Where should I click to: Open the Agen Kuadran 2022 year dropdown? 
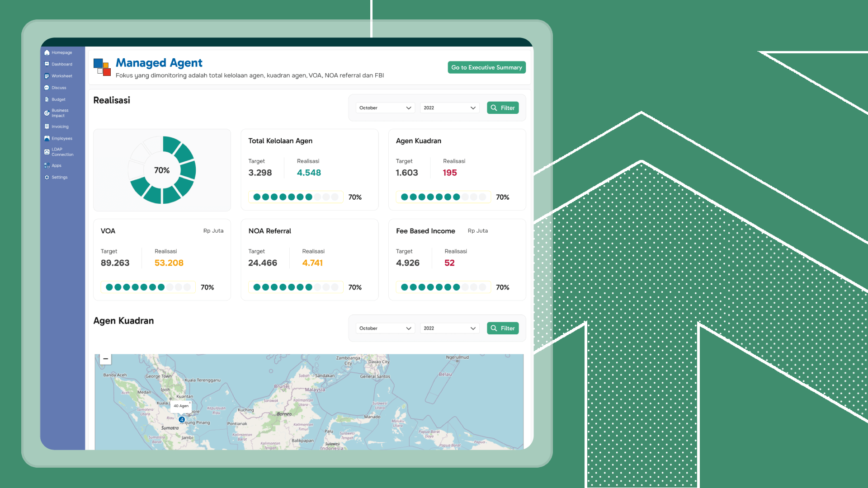(449, 328)
